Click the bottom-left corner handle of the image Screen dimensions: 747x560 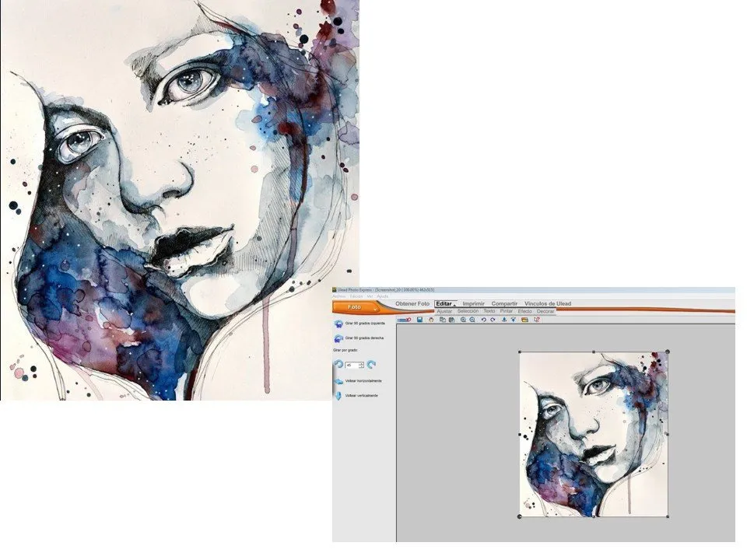tap(519, 516)
